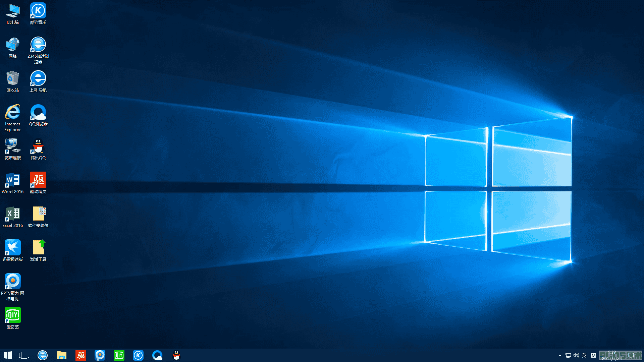Viewport: 644px width, 362px height.
Task: Click the M input method indicator
Action: coord(594,355)
